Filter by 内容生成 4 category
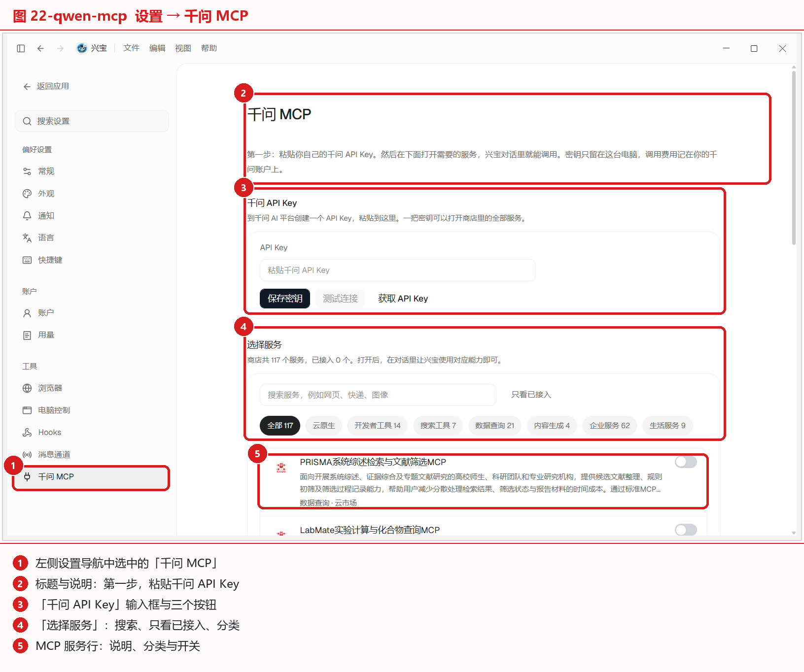Viewport: 804px width, 672px height. tap(552, 426)
